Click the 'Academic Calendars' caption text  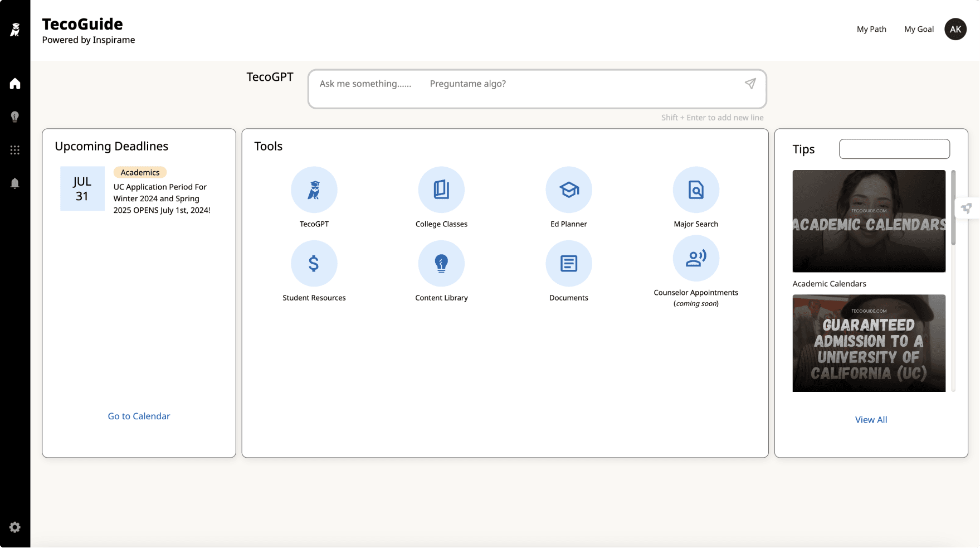pos(829,284)
